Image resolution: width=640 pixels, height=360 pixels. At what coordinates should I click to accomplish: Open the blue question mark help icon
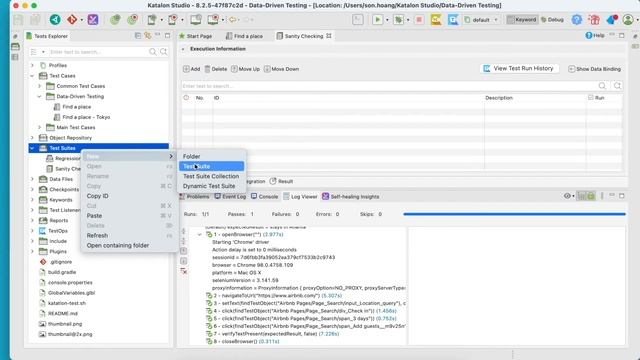(x=577, y=19)
